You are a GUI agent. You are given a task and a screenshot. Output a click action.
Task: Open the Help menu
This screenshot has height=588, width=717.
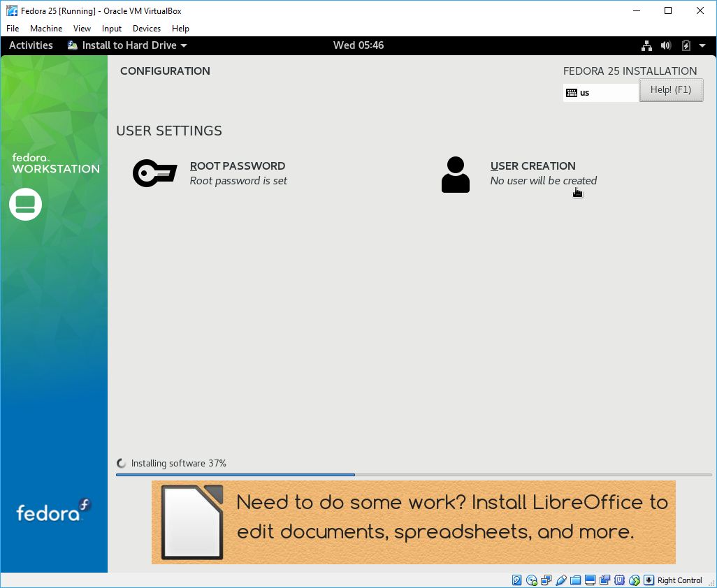click(180, 29)
